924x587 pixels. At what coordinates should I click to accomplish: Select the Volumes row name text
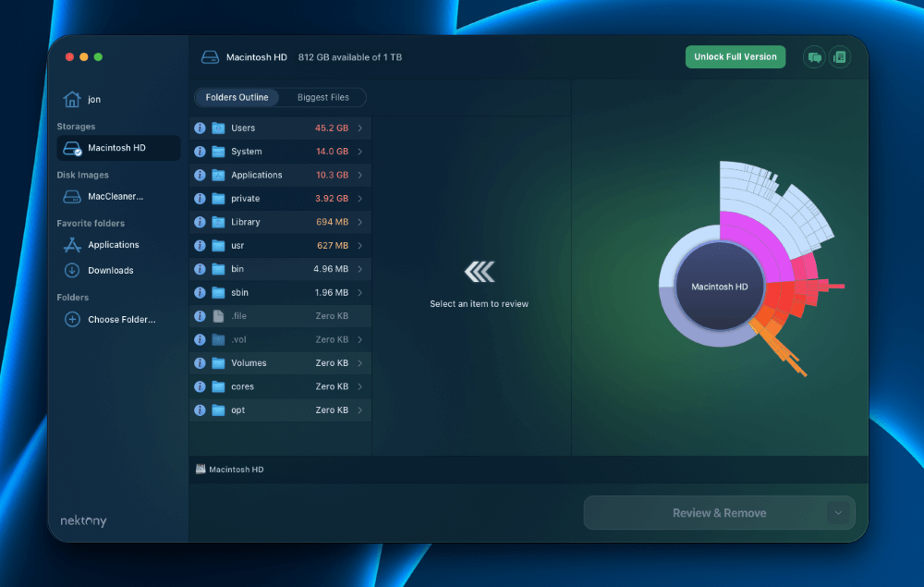click(x=249, y=363)
